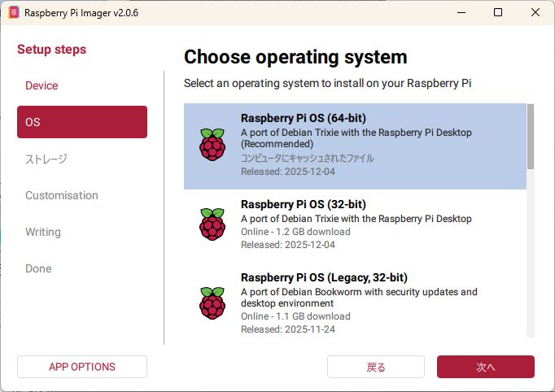Minimize the Raspberry Pi Imager window
The width and height of the screenshot is (555, 392).
pyautogui.click(x=461, y=12)
